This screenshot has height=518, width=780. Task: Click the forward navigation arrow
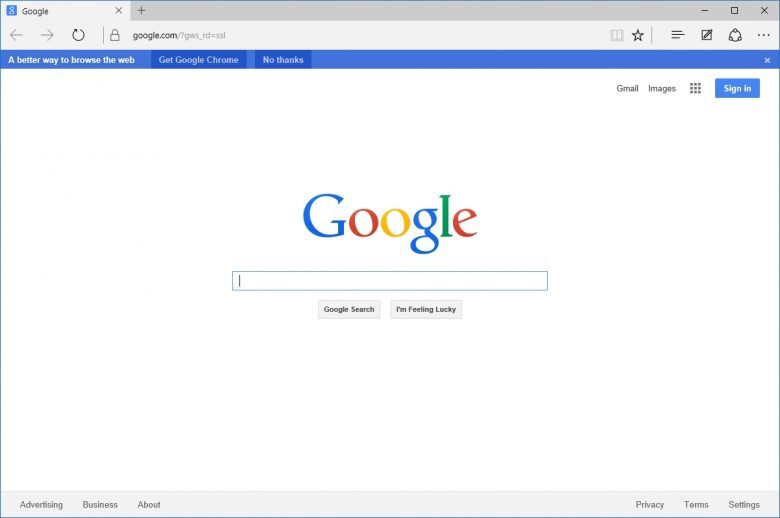47,35
